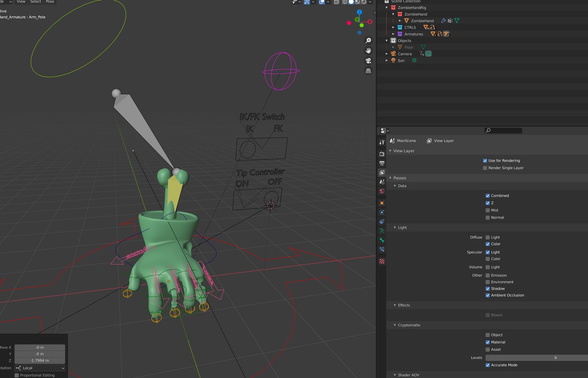Open the Physics properties tab

pos(382,212)
